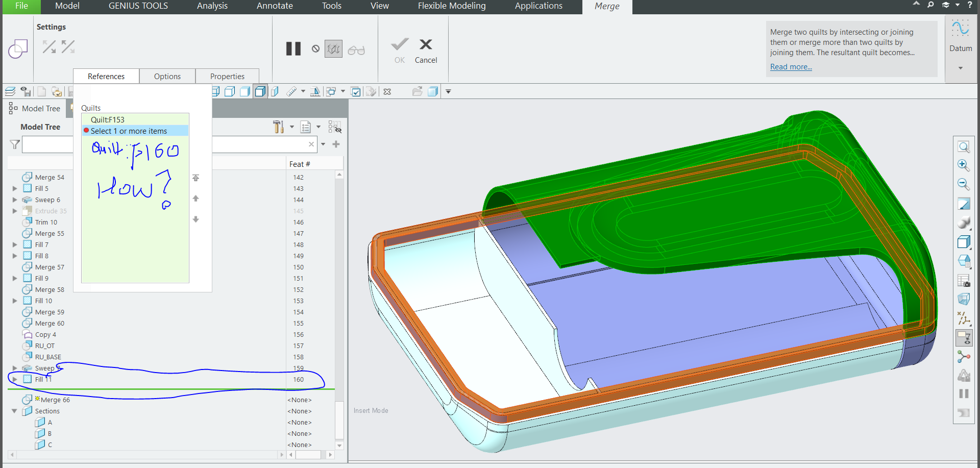This screenshot has width=980, height=468.
Task: Open rendering options sphere icon
Action: [964, 223]
